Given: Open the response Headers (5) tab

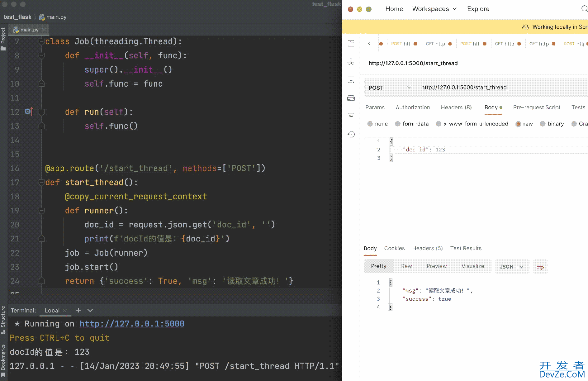Looking at the screenshot, I should 427,248.
